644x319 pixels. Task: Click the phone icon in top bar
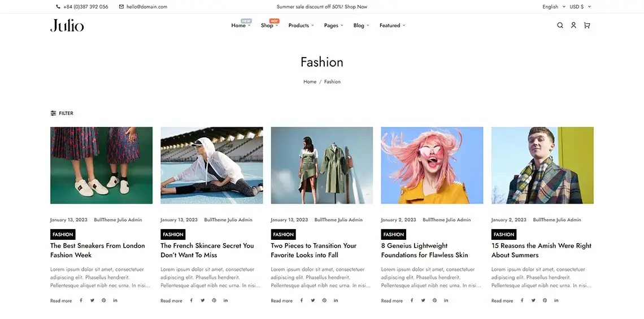click(58, 7)
